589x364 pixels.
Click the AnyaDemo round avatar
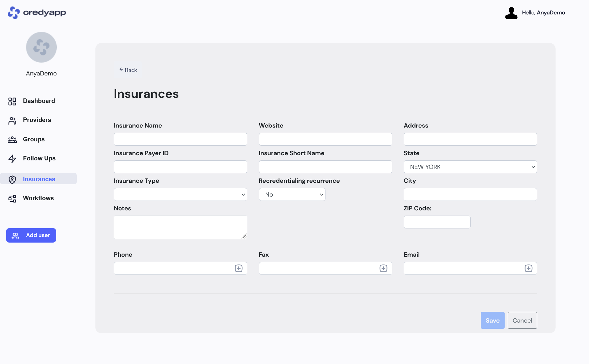pos(41,47)
